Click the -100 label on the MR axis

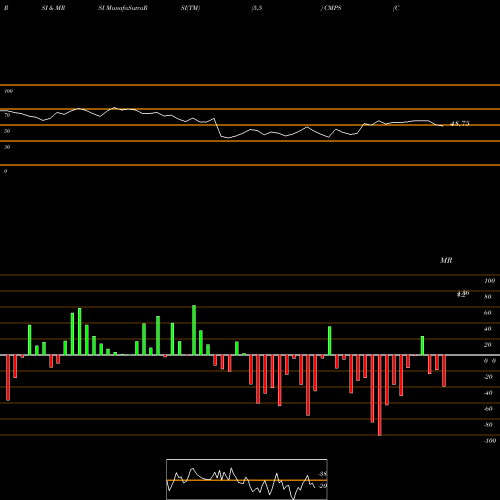point(490,441)
